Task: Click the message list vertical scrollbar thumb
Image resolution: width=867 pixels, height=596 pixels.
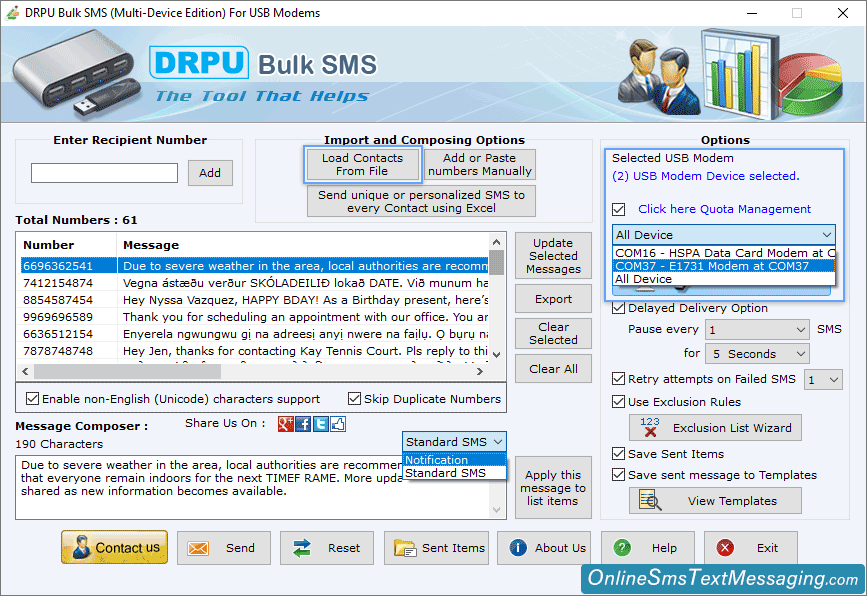Action: (497, 263)
